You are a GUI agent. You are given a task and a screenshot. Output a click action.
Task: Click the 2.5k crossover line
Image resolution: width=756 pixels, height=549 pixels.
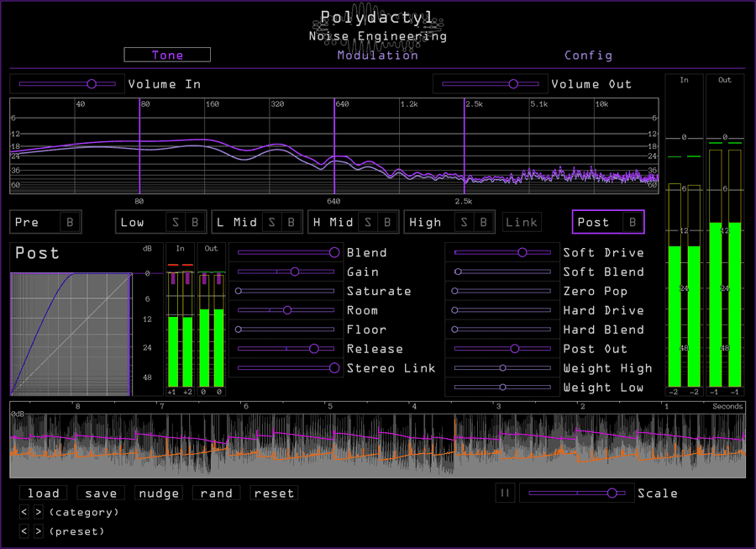pyautogui.click(x=465, y=145)
